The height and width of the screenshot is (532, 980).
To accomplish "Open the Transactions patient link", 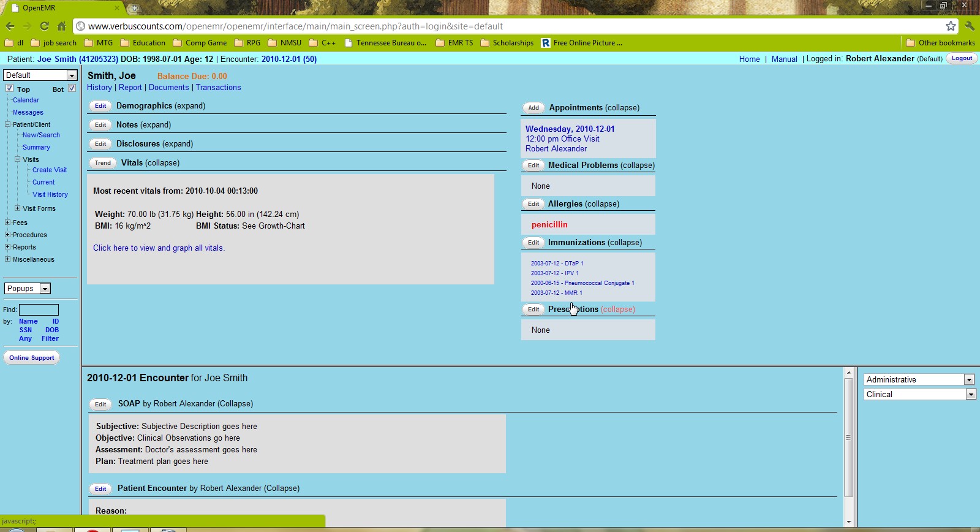I will click(218, 88).
